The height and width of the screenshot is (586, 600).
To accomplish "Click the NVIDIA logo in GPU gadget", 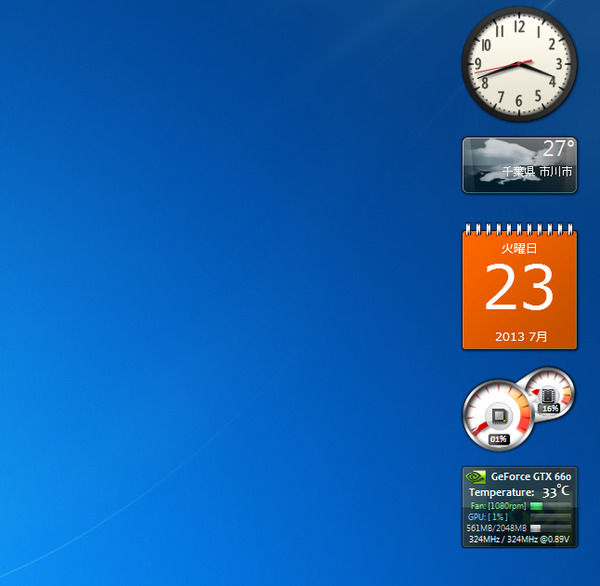I will tap(476, 477).
